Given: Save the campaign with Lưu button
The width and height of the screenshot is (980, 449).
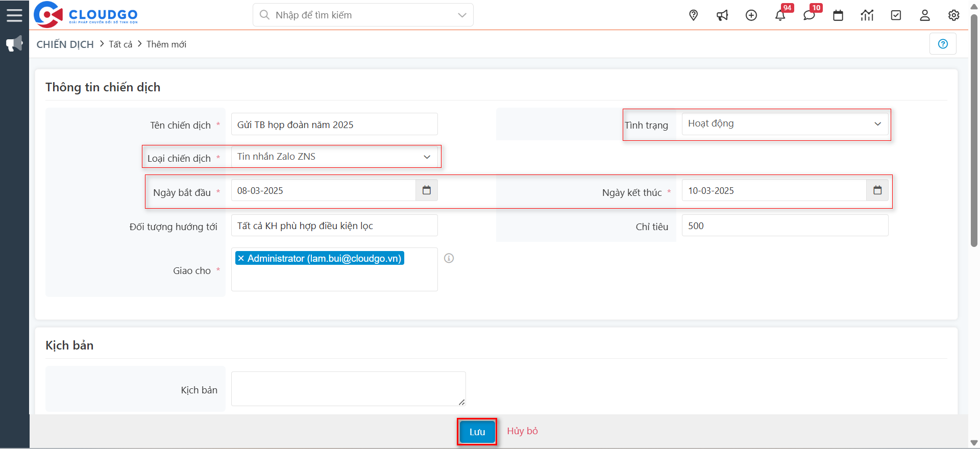Looking at the screenshot, I should tap(477, 432).
